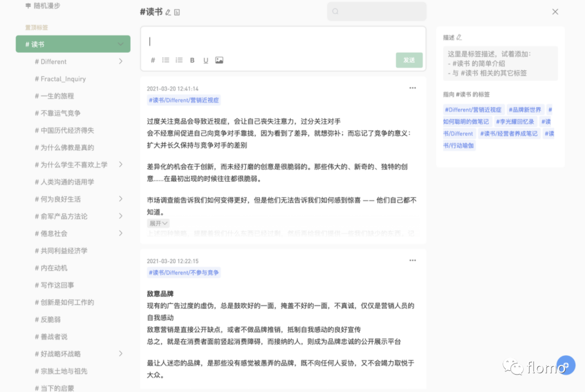Insert a hashtag with the # icon
This screenshot has width=585, height=392.
coord(153,60)
